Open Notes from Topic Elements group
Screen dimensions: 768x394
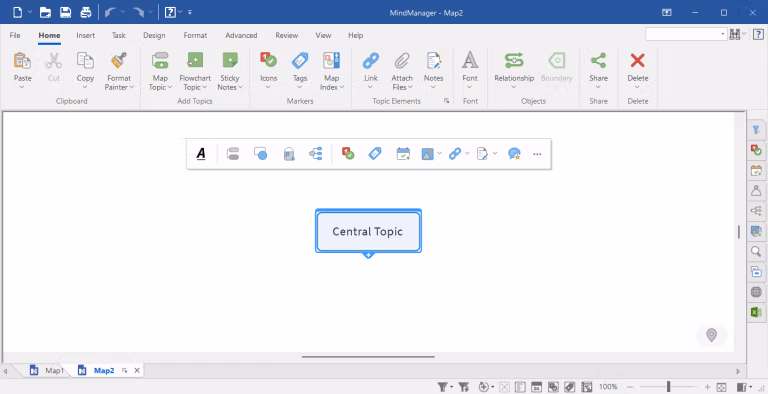433,60
